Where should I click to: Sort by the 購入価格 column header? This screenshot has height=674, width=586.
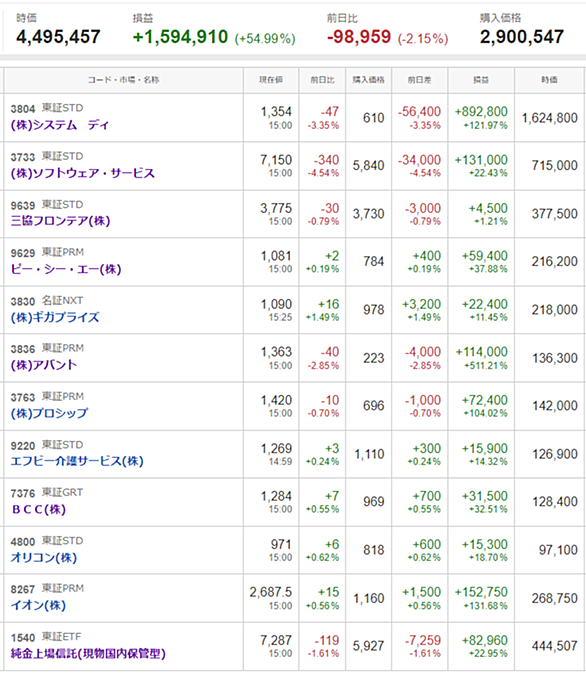[x=368, y=80]
